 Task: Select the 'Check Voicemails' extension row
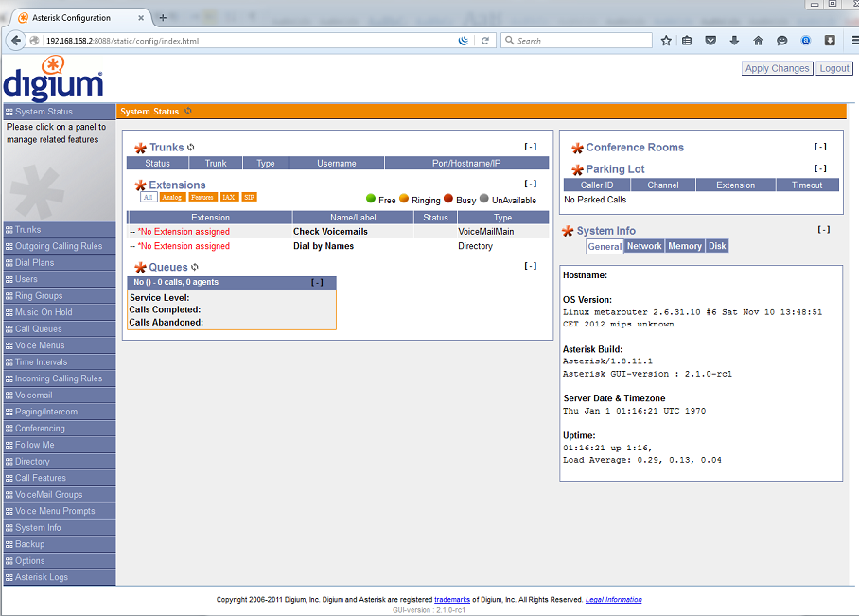[x=338, y=232]
